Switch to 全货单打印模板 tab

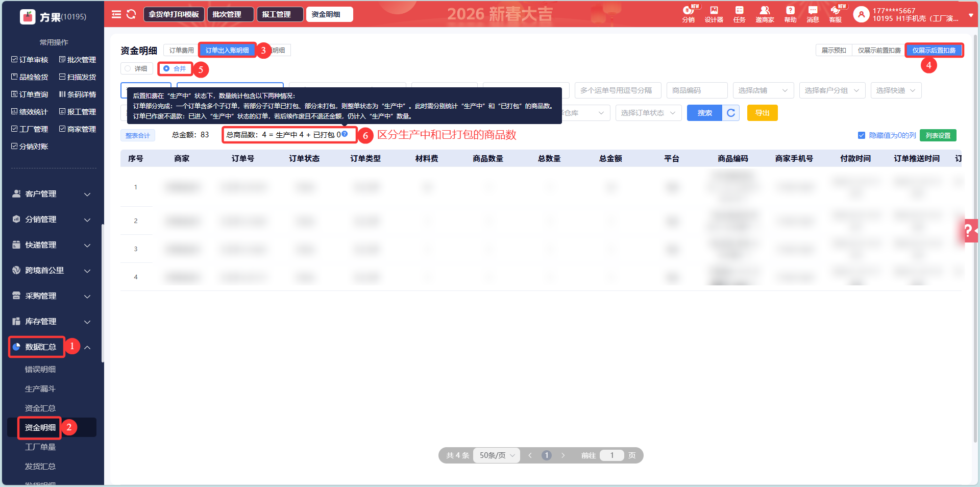pos(174,14)
